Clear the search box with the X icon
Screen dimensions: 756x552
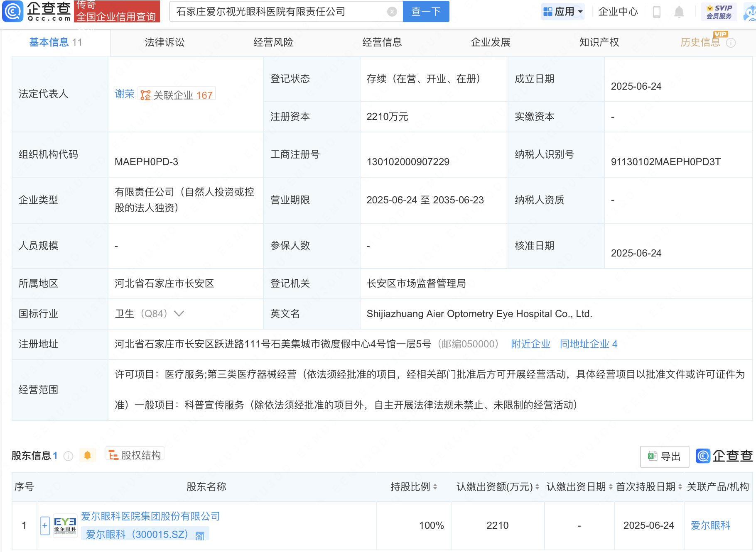tap(392, 12)
